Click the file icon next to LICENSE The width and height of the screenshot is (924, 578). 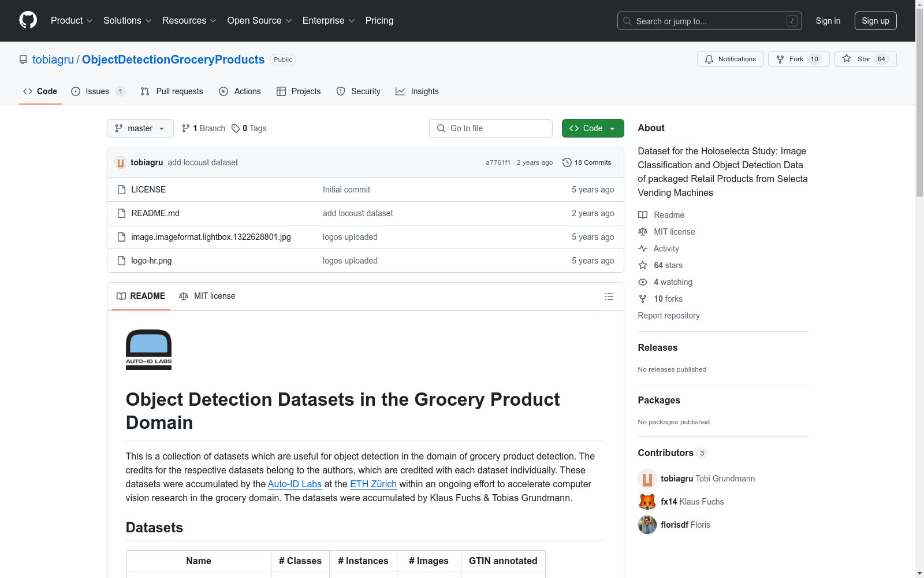click(121, 190)
